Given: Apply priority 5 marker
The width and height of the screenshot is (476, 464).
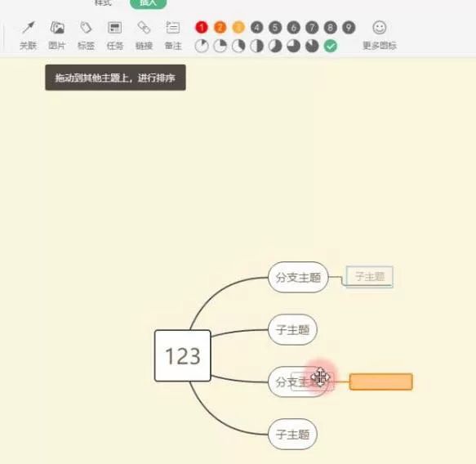Looking at the screenshot, I should coord(275,28).
